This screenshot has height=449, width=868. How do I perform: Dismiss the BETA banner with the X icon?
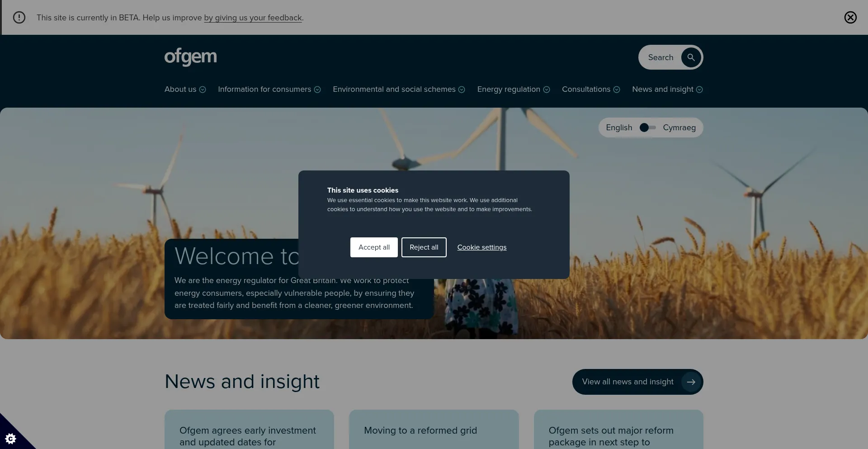(x=851, y=17)
